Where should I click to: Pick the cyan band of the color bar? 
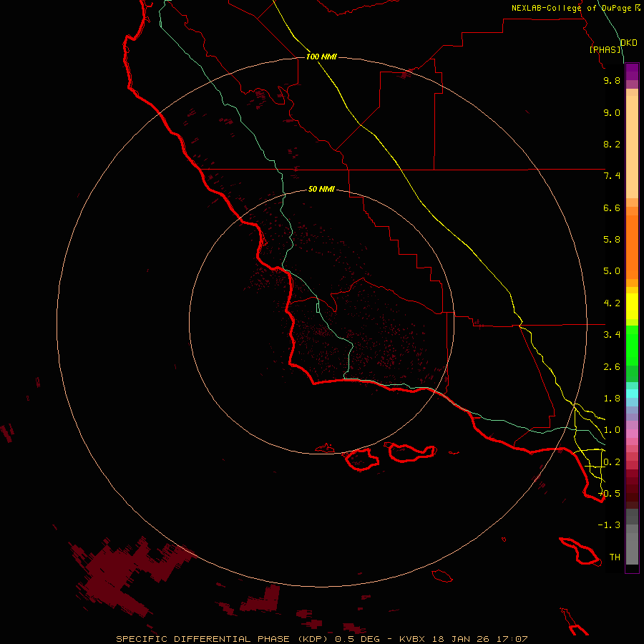tap(632, 394)
